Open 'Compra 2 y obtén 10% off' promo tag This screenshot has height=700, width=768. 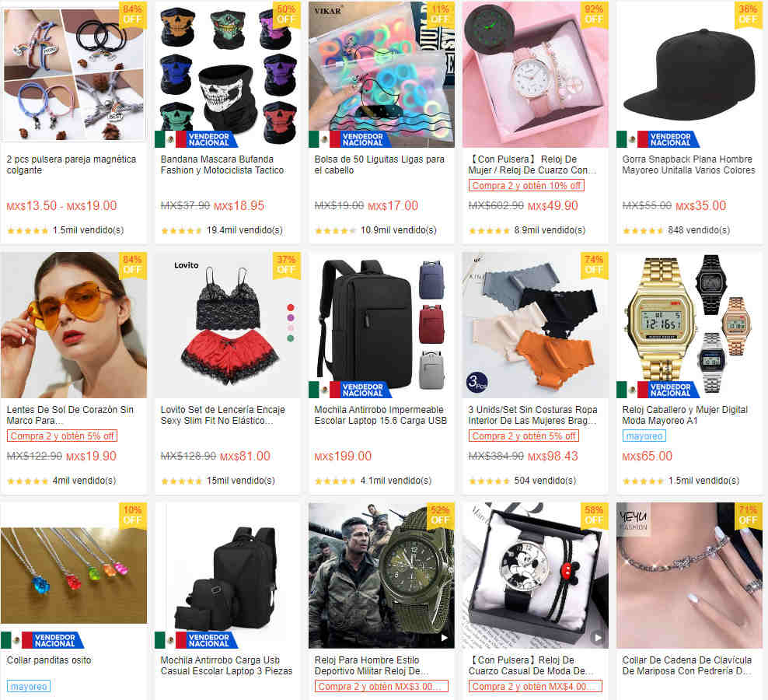tap(526, 185)
